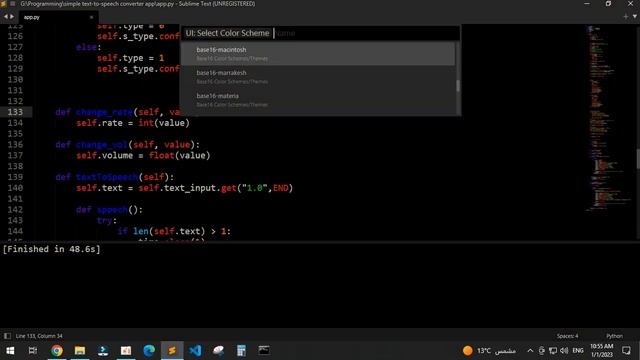Click the editor vertical scrollbar thumb
Screen dimensions: 640x360
point(638,159)
